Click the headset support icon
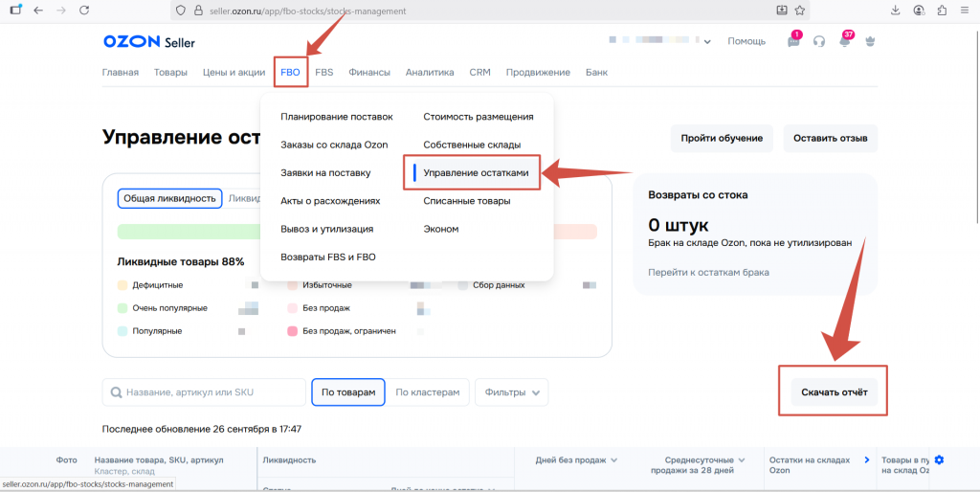 tap(819, 41)
